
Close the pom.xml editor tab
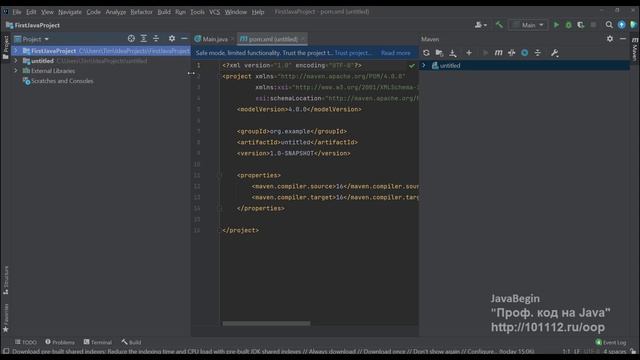pyautogui.click(x=303, y=39)
